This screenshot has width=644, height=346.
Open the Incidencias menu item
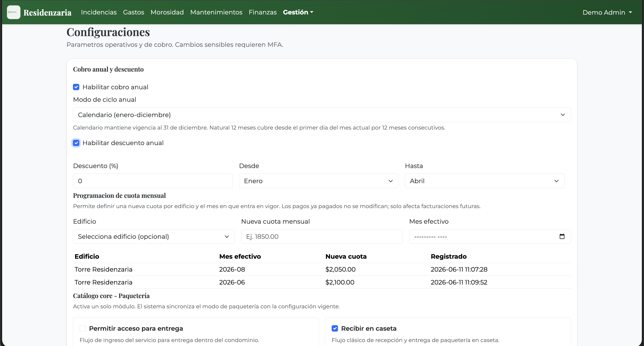99,12
